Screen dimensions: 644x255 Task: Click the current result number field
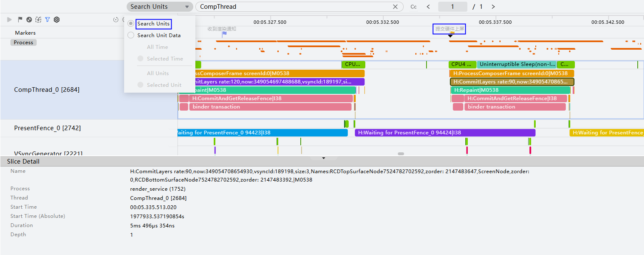pyautogui.click(x=452, y=7)
